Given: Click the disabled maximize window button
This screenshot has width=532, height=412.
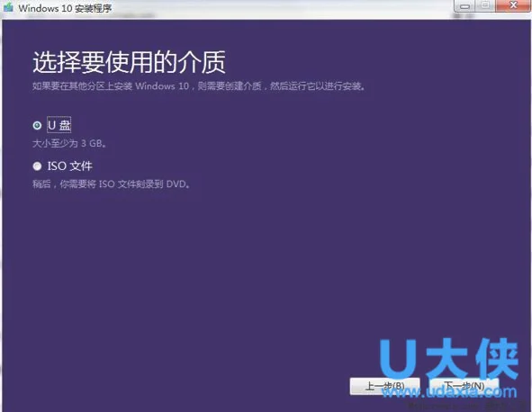Looking at the screenshot, I should pyautogui.click(x=485, y=5).
